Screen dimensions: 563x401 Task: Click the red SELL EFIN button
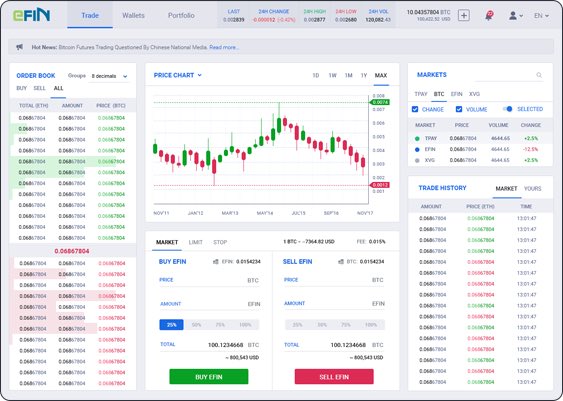(334, 377)
